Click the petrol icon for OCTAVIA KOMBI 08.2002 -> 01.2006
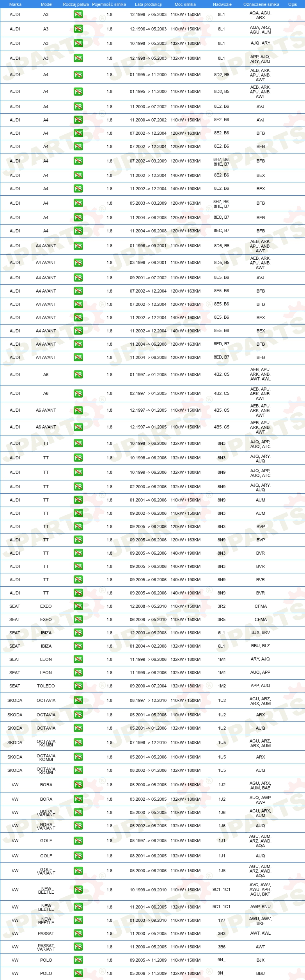The image size is (305, 980). [78, 771]
